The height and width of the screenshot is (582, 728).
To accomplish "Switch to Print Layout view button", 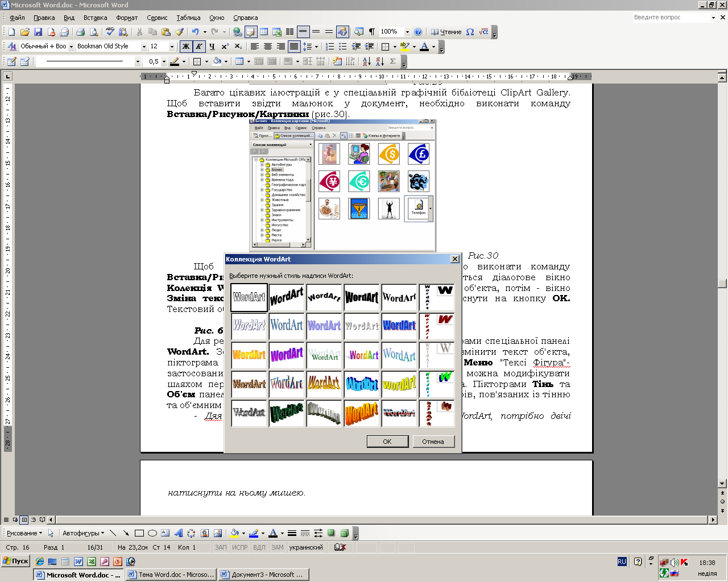I will point(24,519).
